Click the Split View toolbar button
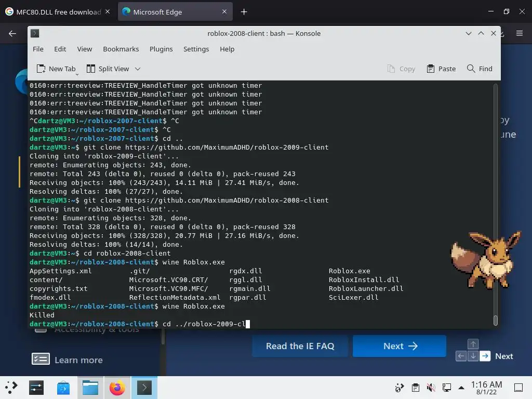This screenshot has width=532, height=399. tap(108, 69)
